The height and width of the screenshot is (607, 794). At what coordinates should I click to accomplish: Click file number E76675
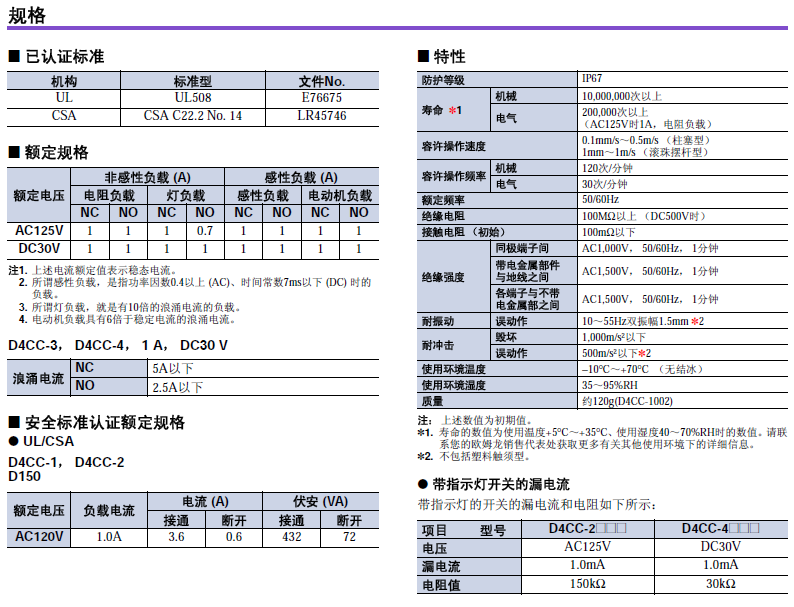coord(321,98)
